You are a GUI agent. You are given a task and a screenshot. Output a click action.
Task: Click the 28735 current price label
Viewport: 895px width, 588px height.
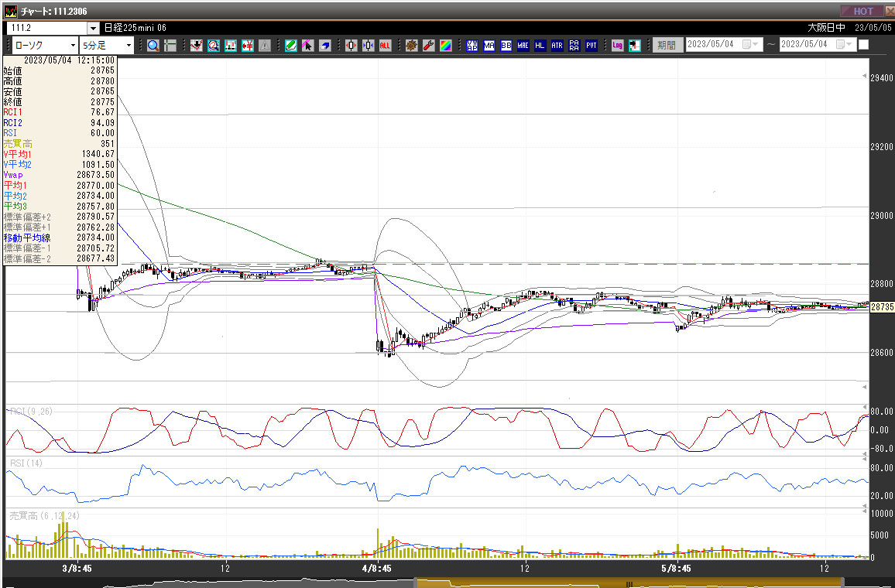click(x=883, y=307)
